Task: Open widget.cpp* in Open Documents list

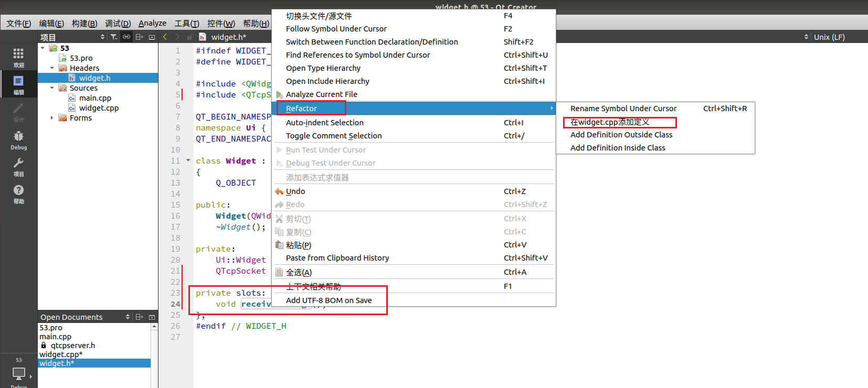Action: pos(61,354)
